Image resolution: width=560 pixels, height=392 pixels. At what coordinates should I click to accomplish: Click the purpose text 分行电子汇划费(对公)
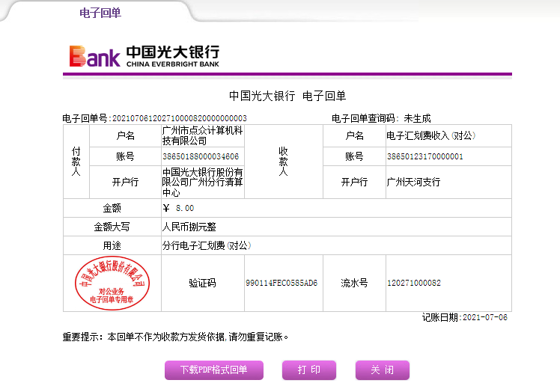click(x=206, y=245)
